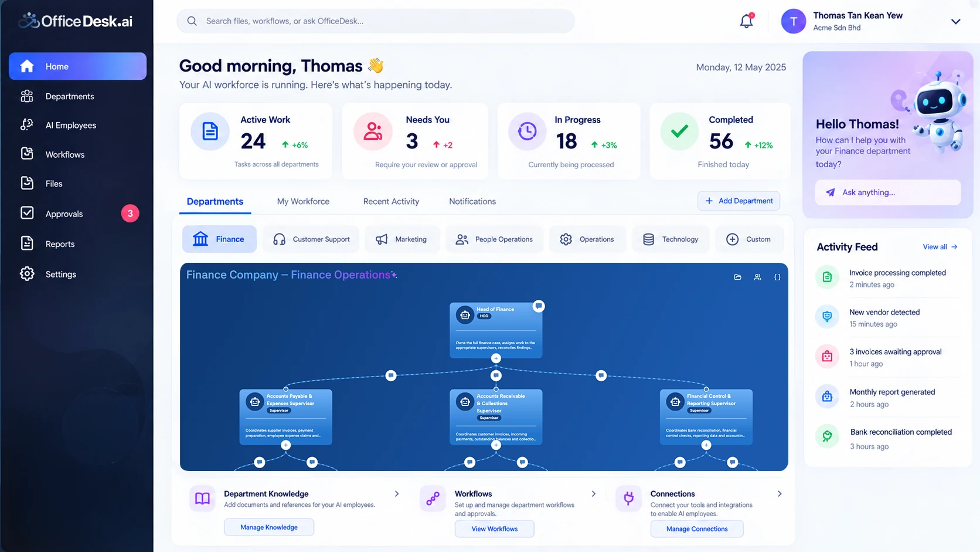Select the Custom department tab

tap(750, 239)
